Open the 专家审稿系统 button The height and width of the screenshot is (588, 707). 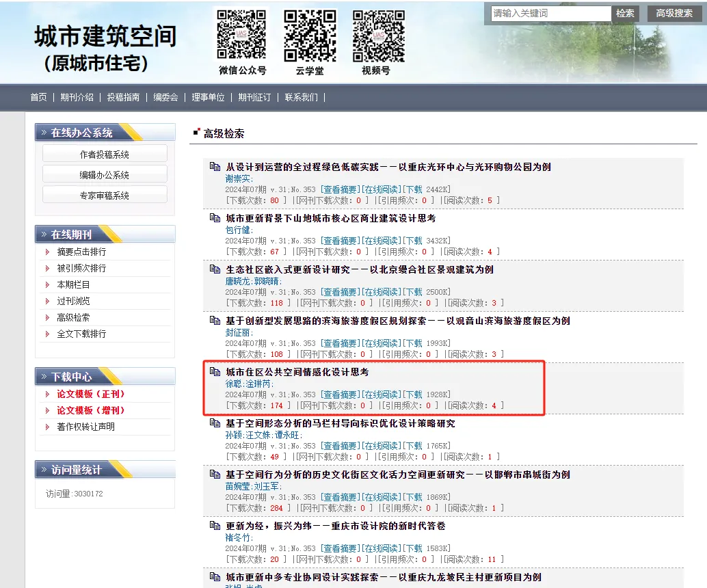tap(105, 196)
